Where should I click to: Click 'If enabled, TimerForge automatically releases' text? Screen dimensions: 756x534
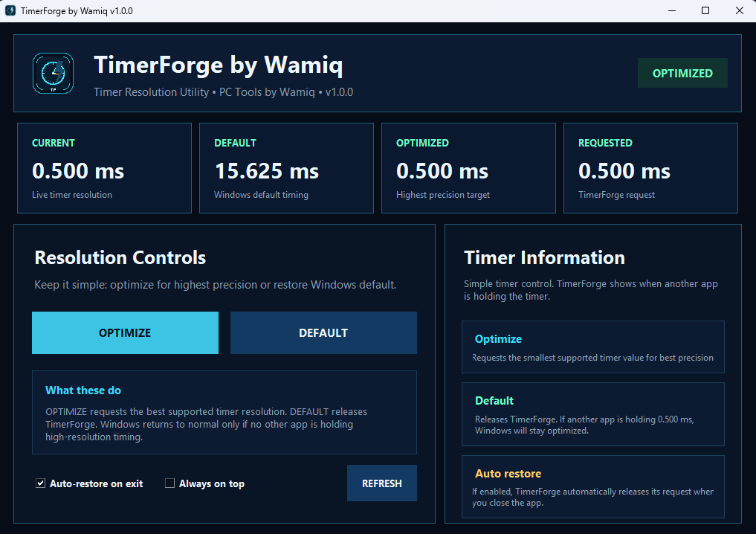click(x=593, y=497)
